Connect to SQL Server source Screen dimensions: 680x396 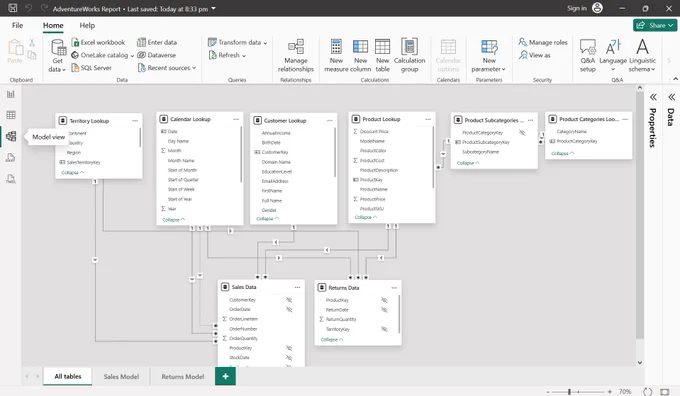[92, 68]
